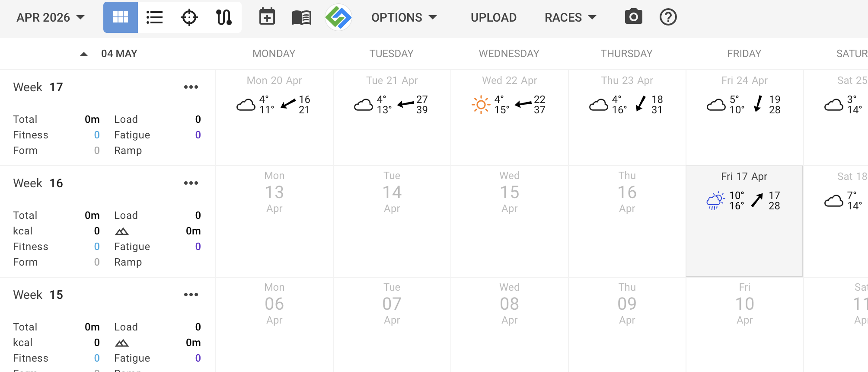Expand the OPTIONS dropdown menu
This screenshot has height=372, width=868.
404,17
